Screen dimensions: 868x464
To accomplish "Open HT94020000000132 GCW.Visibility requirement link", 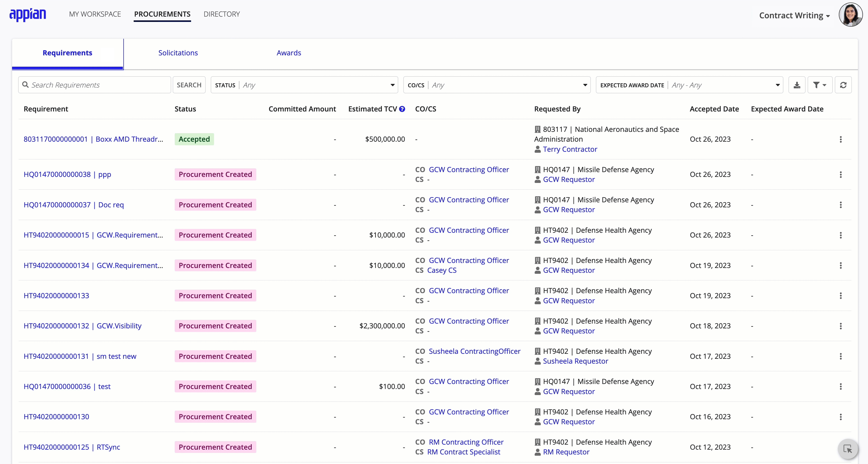I will pos(82,325).
